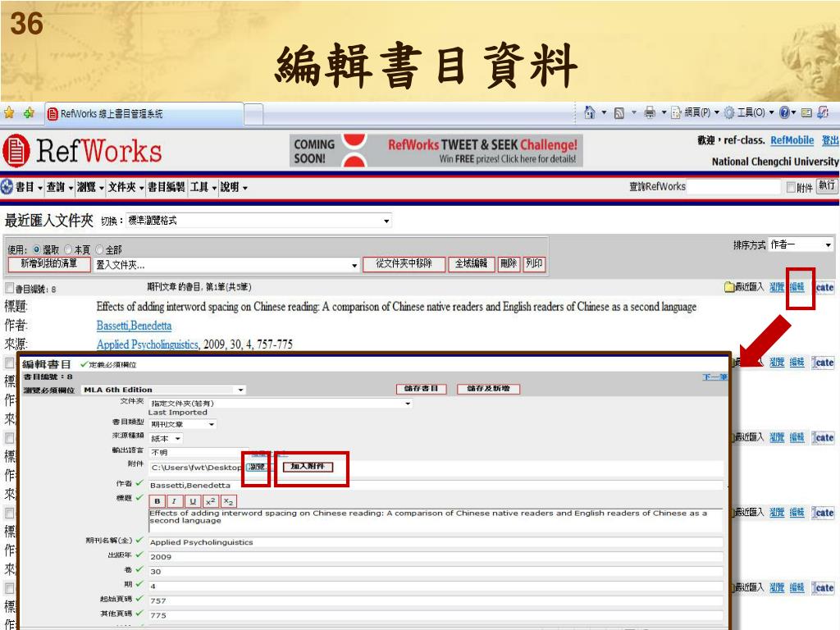Viewport: 840px width, 630px height.
Task: Click the superscript x² button
Action: (210, 501)
